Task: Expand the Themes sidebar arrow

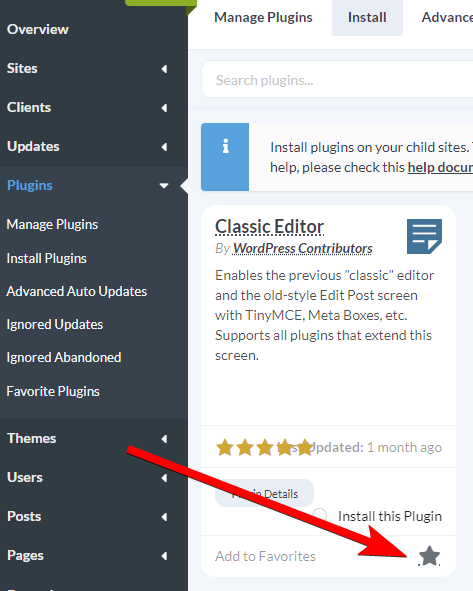Action: 164,439
